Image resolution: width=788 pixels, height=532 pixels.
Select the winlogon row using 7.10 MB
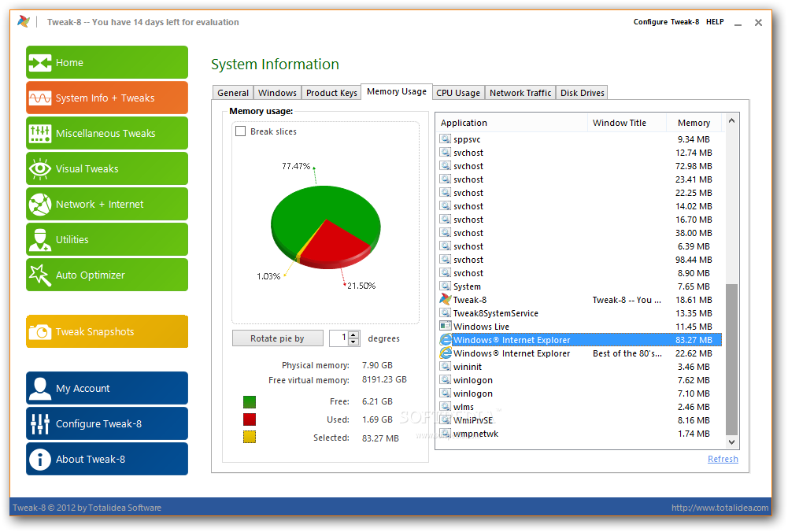coord(580,393)
